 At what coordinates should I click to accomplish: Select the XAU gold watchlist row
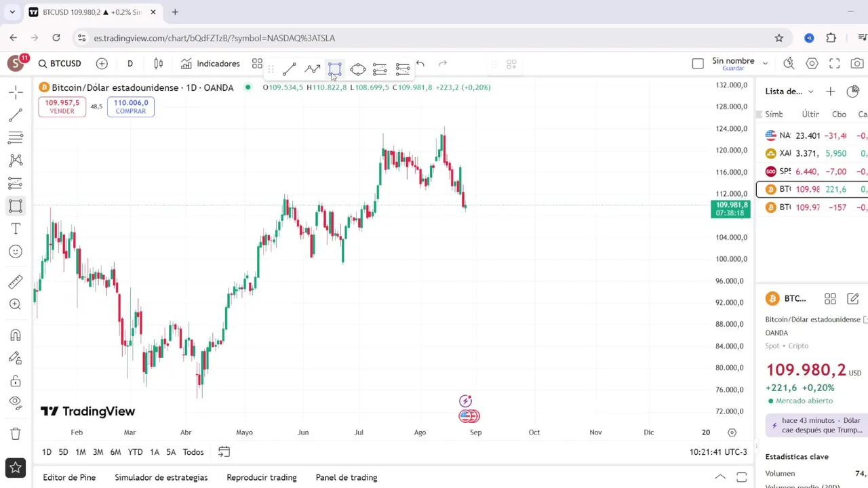coord(812,153)
